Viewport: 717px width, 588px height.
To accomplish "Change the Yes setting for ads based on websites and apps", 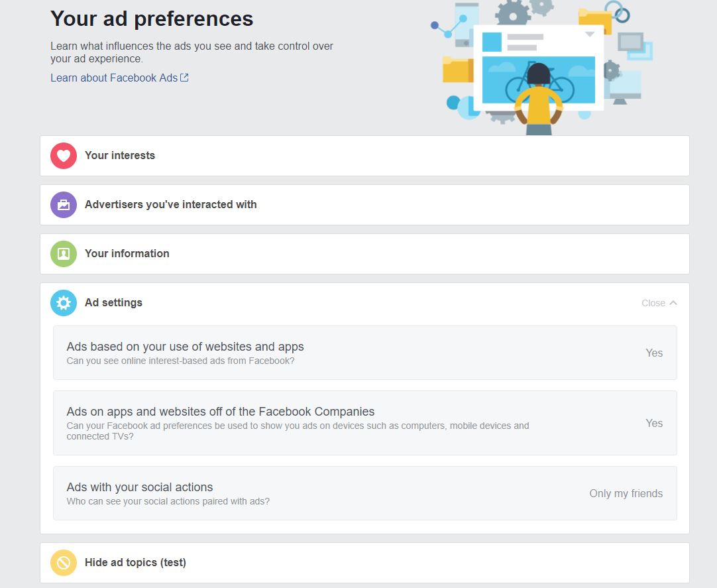I will pos(654,353).
